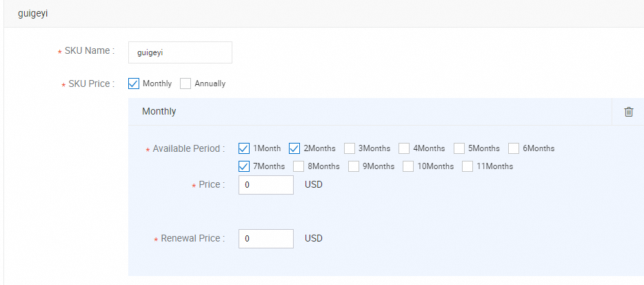The height and width of the screenshot is (285, 644).
Task: Click the Renewal Price input box
Action: 265,239
